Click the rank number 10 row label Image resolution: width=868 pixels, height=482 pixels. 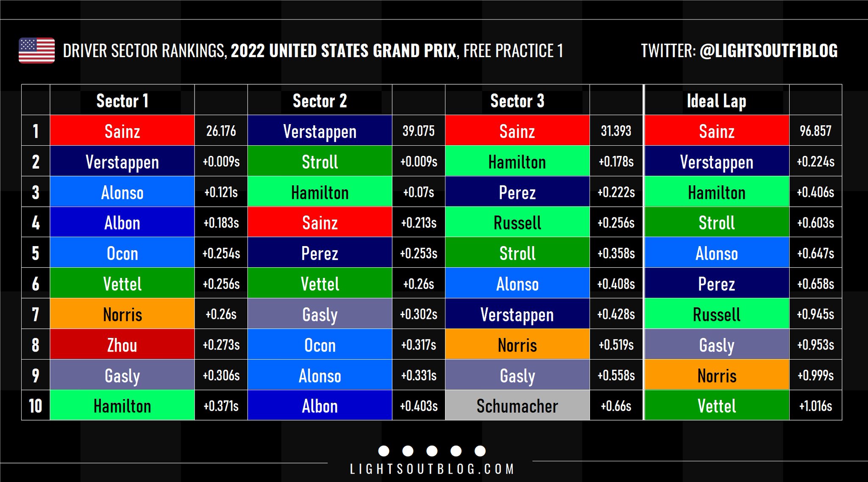coord(36,406)
